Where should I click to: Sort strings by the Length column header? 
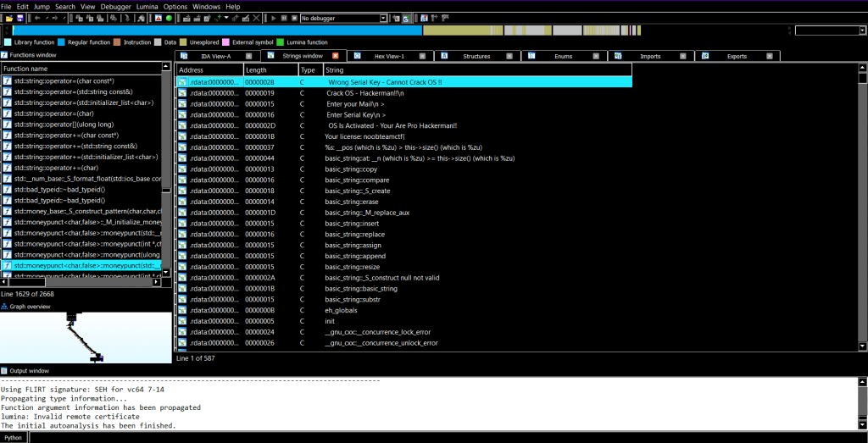tap(270, 69)
